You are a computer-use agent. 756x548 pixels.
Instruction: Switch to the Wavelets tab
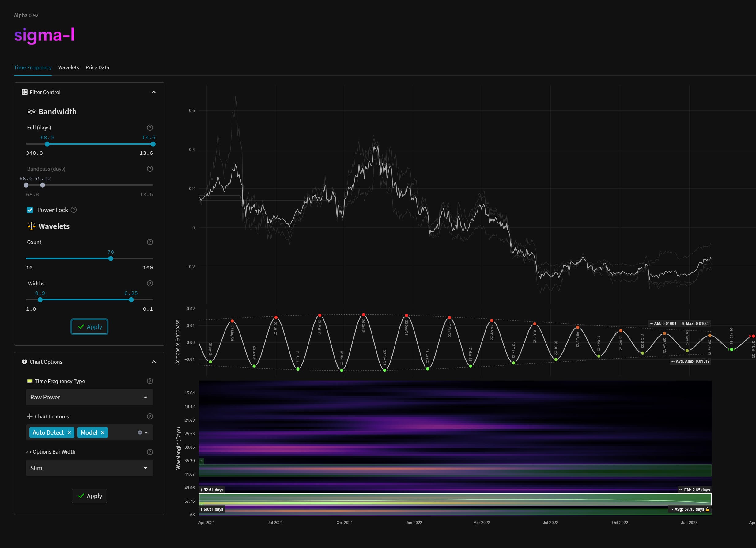(68, 67)
